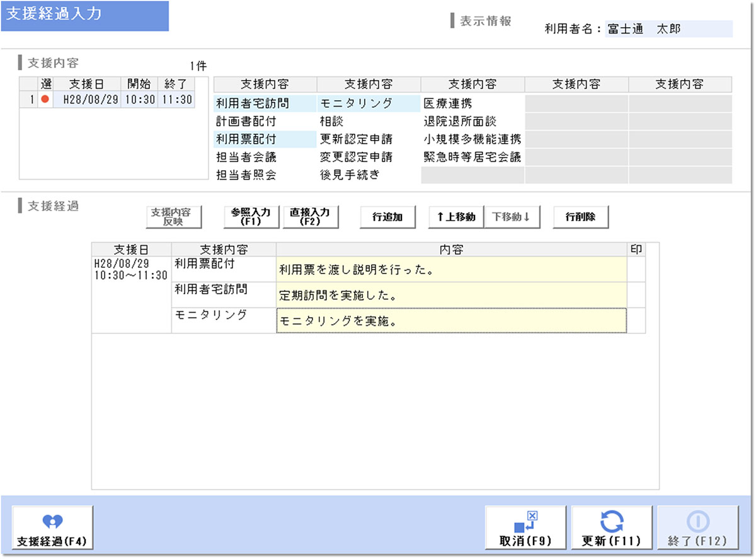Viewport: 756px width, 559px height.
Task: Click the 利用者名 field showing 富士通 太郎
Action: 668,29
